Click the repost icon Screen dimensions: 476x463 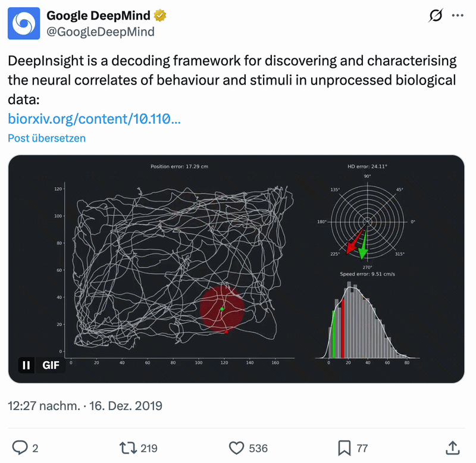click(129, 448)
